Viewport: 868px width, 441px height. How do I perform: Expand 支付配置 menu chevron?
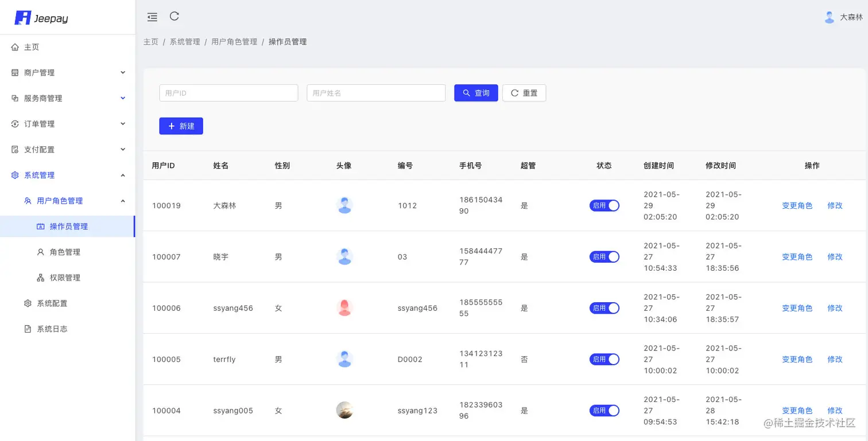coord(123,149)
